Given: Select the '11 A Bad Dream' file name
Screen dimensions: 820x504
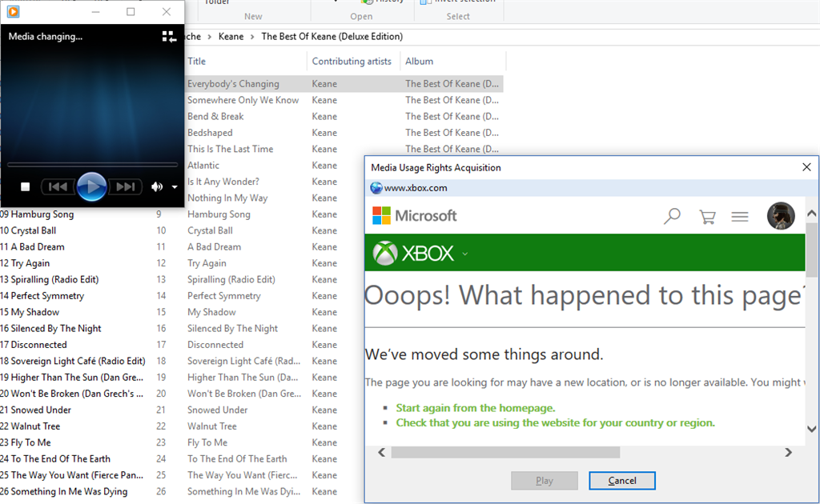Looking at the screenshot, I should pos(32,246).
